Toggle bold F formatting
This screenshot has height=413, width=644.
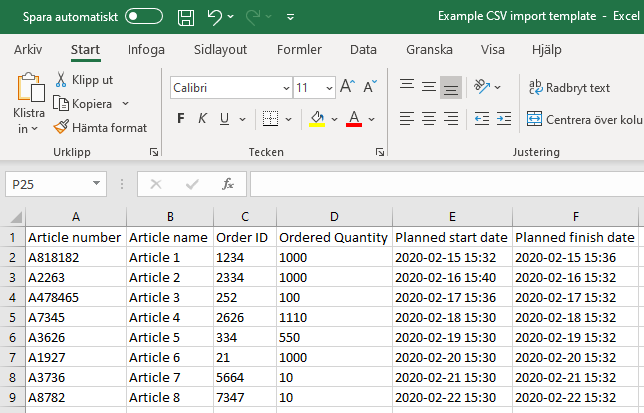[181, 119]
